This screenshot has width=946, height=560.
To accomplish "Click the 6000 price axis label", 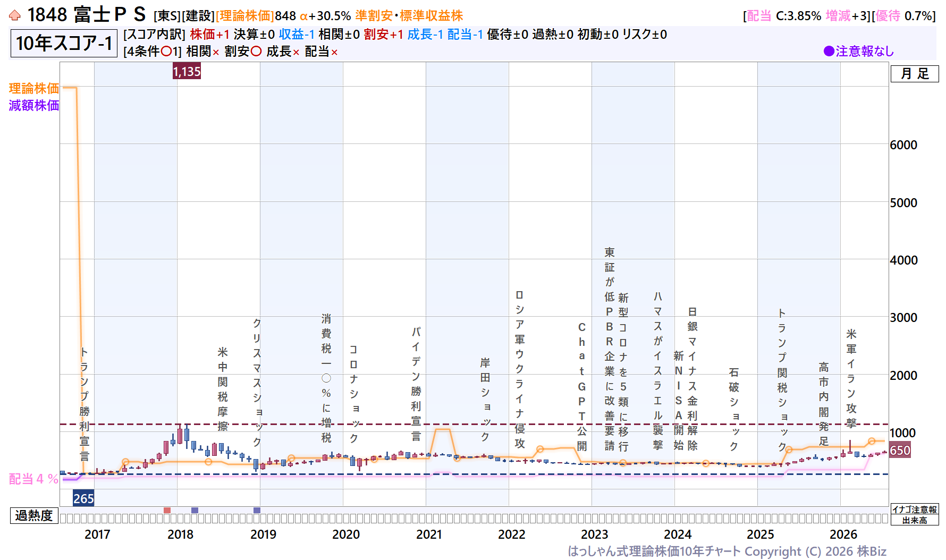I will pos(903,145).
